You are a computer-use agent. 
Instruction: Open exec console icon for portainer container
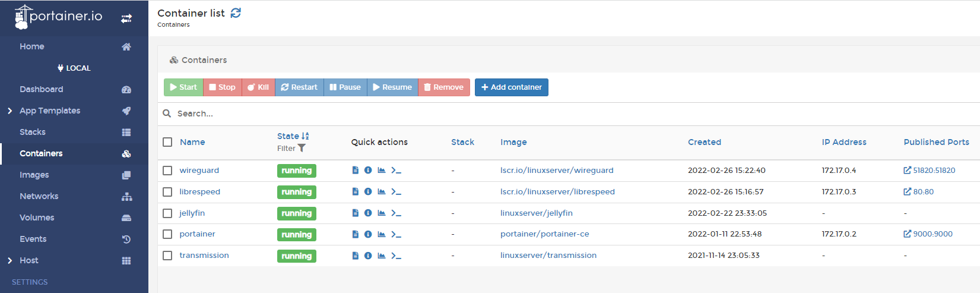(396, 234)
